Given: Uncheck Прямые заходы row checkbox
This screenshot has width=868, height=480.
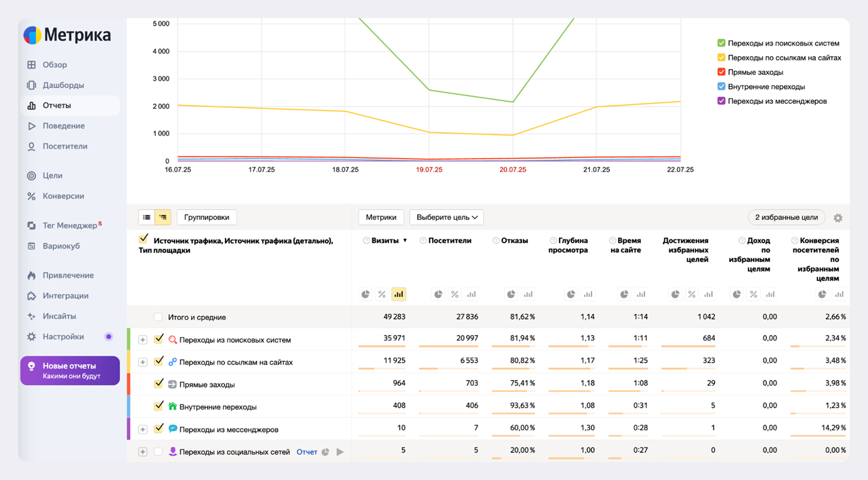Looking at the screenshot, I should click(x=158, y=384).
